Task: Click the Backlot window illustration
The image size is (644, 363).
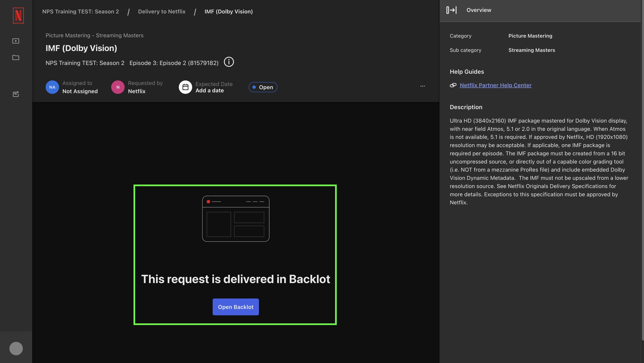Action: pyautogui.click(x=235, y=219)
